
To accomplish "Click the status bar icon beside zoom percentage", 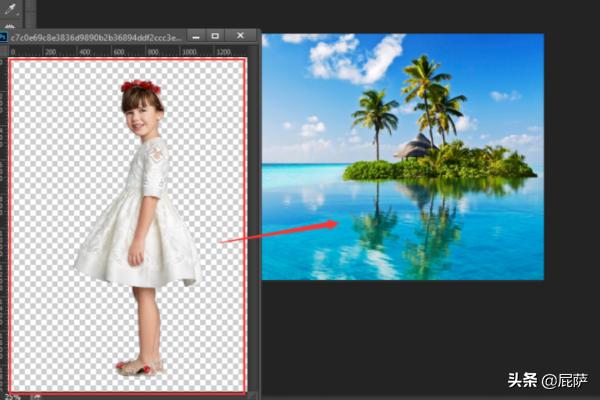I will (36, 395).
